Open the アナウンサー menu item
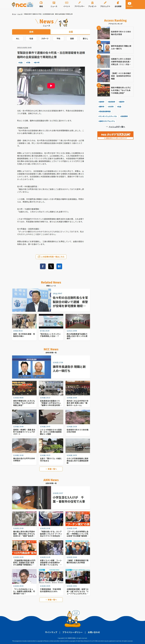Screen dimensions: 145x644 [79, 5]
